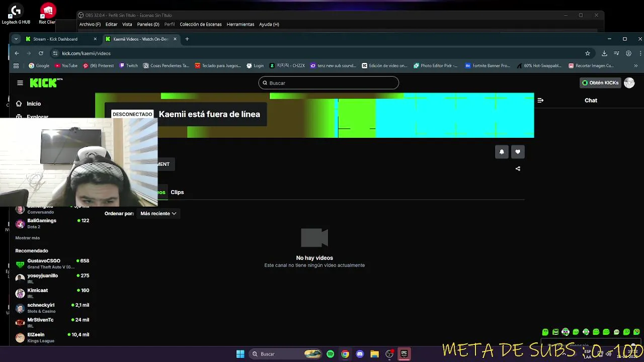Click the purple-eyed headphones emote in chat
This screenshot has width=644, height=362.
[x=566, y=332]
